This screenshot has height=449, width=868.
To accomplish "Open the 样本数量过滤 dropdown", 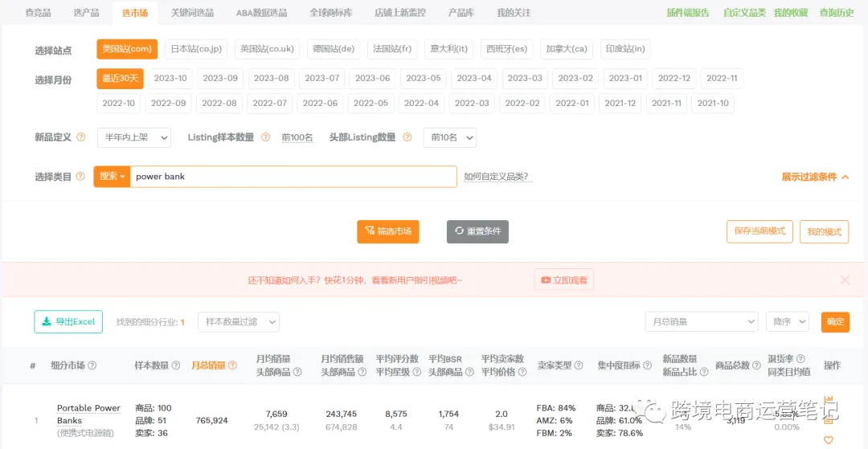I will pos(239,322).
